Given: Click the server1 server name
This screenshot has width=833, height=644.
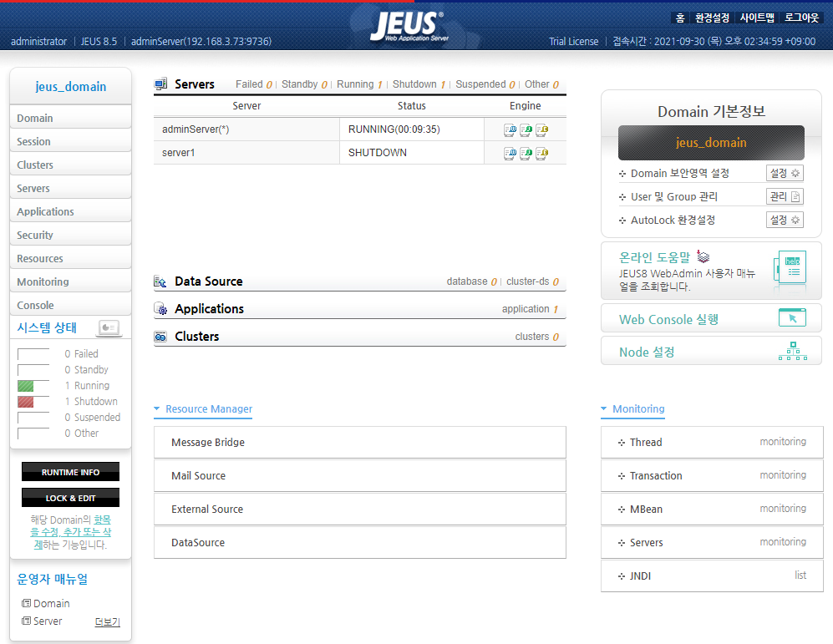Looking at the screenshot, I should click(179, 153).
